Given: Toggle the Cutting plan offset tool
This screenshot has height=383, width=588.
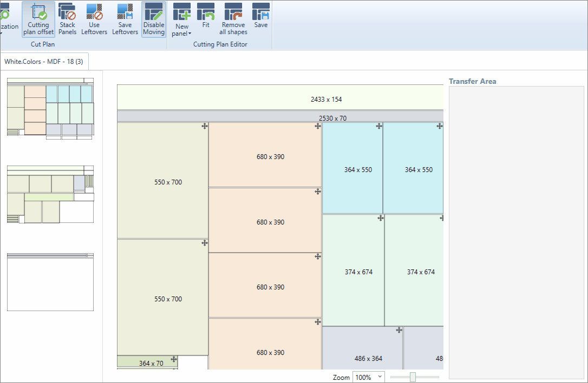Looking at the screenshot, I should click(38, 19).
